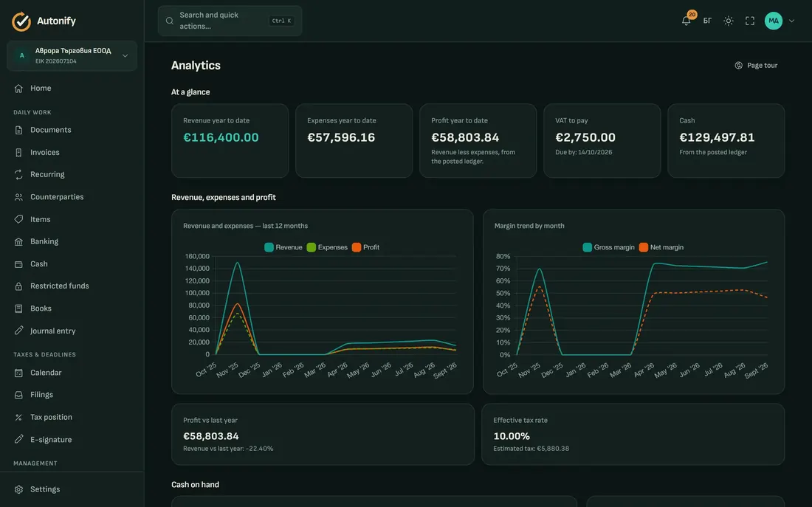Click the Settings gear icon

click(18, 489)
